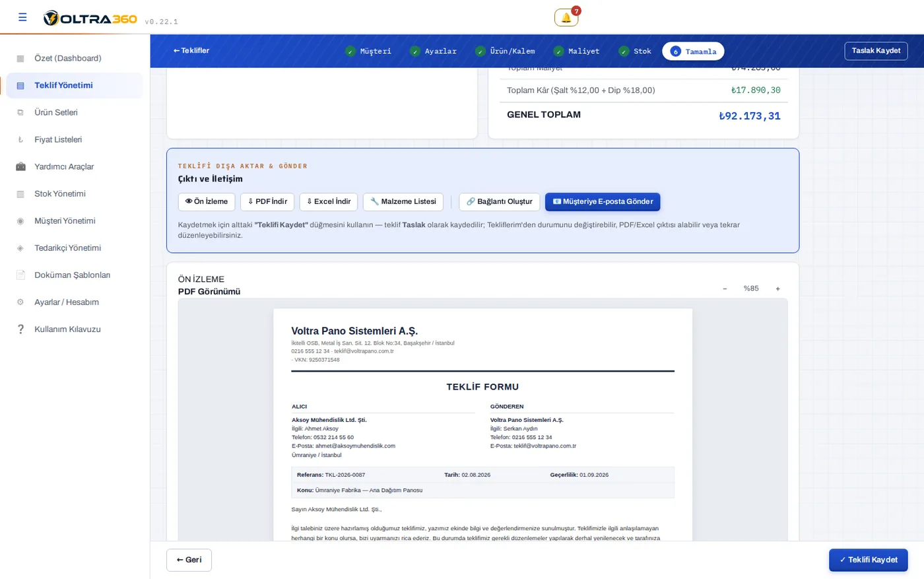Click the Çıktı ve İletişim heading

[210, 179]
